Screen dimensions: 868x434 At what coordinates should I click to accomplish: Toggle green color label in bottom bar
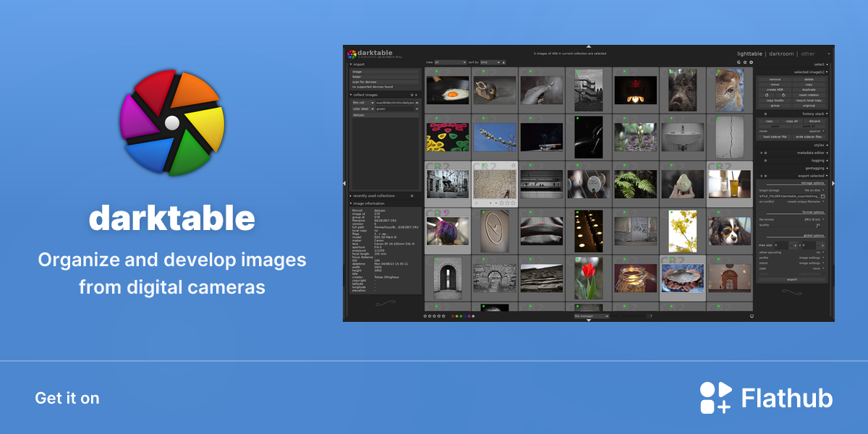pyautogui.click(x=461, y=316)
